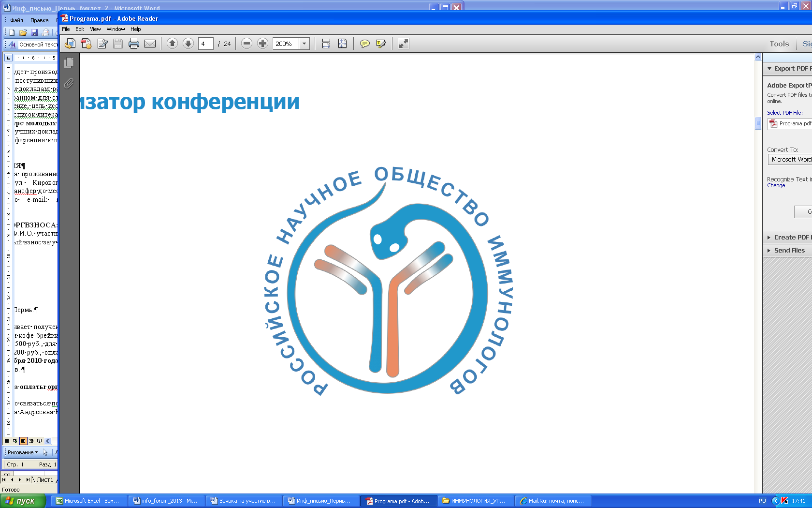This screenshot has height=508, width=812.
Task: Switch Word to Print Layout view icon
Action: (23, 441)
